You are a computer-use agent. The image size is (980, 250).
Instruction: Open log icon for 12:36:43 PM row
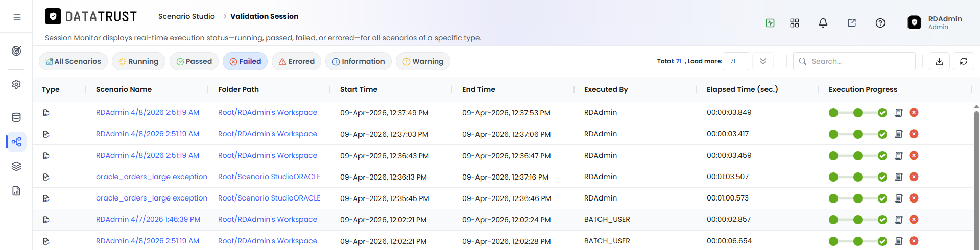point(899,156)
